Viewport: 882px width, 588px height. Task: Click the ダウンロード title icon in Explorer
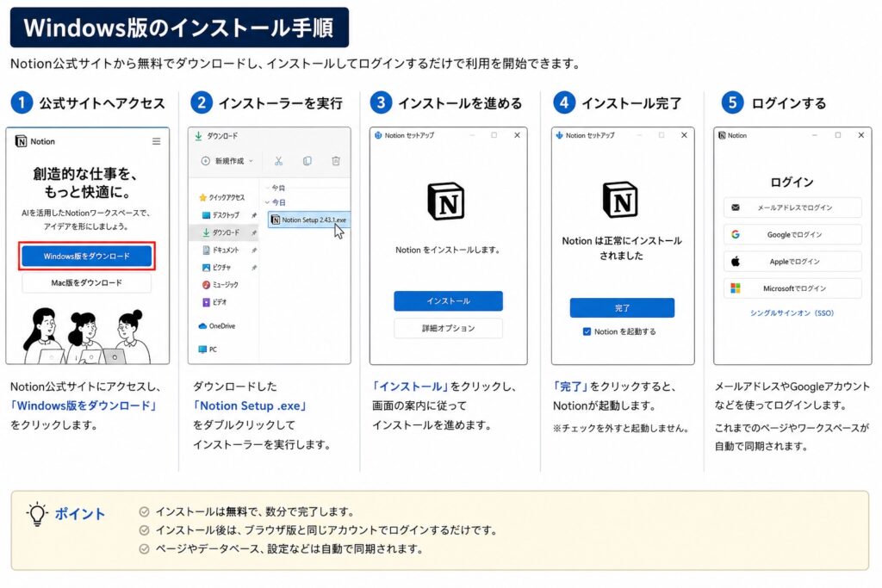pos(199,136)
